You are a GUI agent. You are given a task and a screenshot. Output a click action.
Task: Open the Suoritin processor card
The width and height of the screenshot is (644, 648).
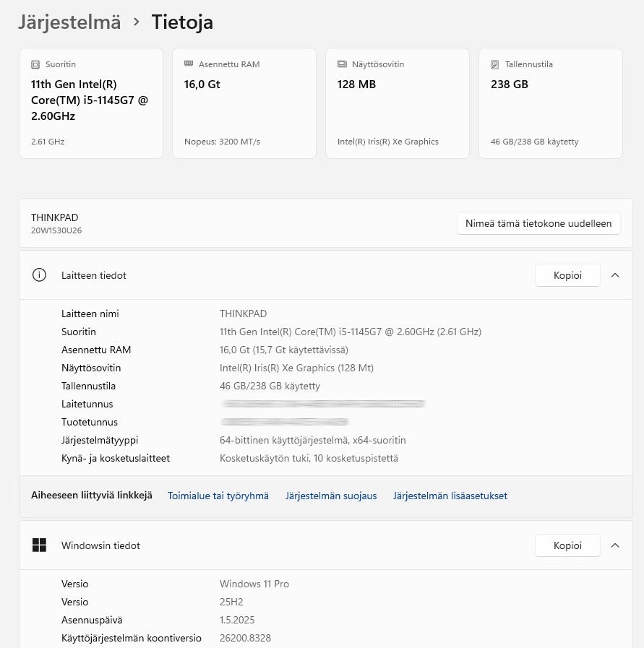point(91,103)
